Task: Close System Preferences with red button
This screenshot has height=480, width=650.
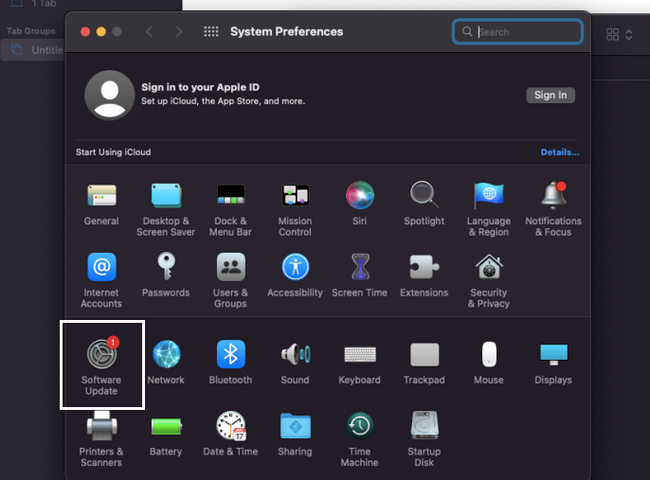Action: 85,32
